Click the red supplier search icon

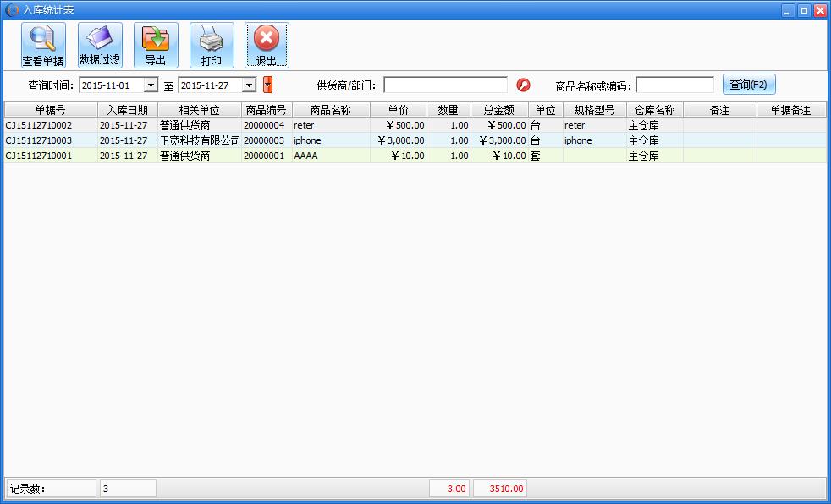coord(523,85)
